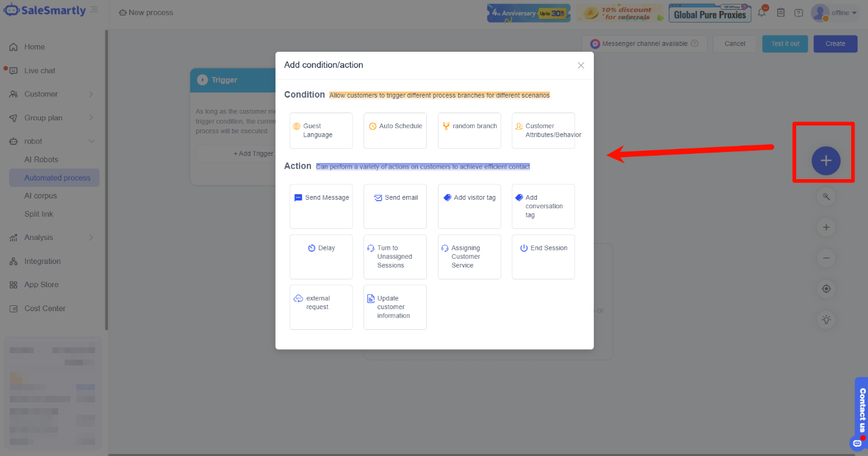Collapse the sidebar with hamburger icon

point(94,10)
